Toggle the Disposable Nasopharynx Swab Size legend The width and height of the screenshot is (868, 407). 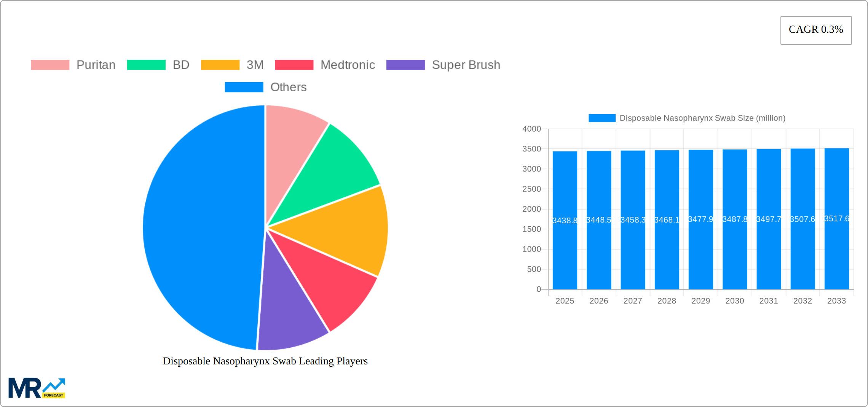click(x=686, y=118)
